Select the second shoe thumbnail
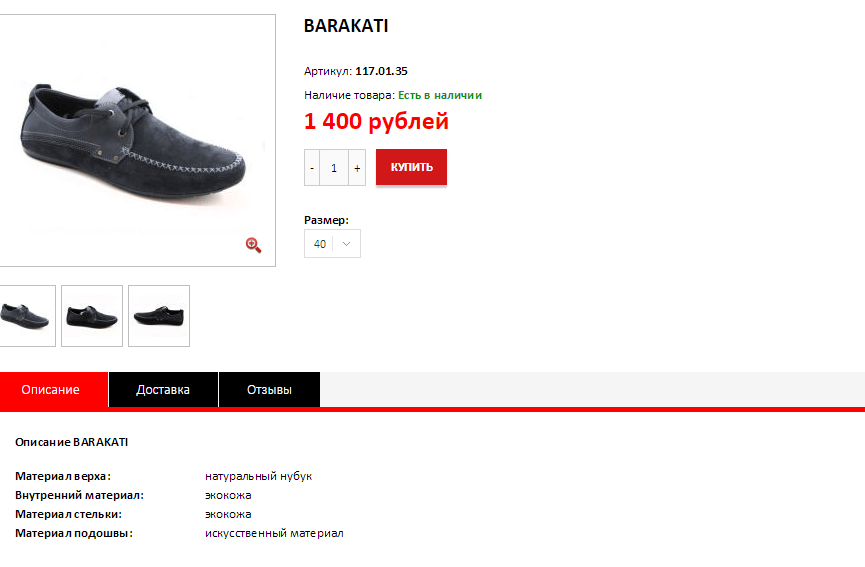Image resolution: width=865 pixels, height=567 pixels. 92,316
